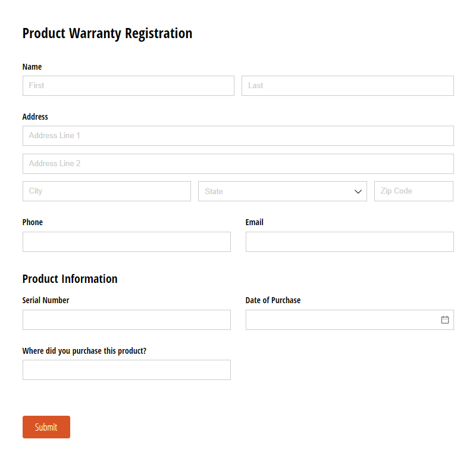This screenshot has height=461, width=476.
Task: Click the State dropdown chevron arrow
Action: (x=358, y=191)
